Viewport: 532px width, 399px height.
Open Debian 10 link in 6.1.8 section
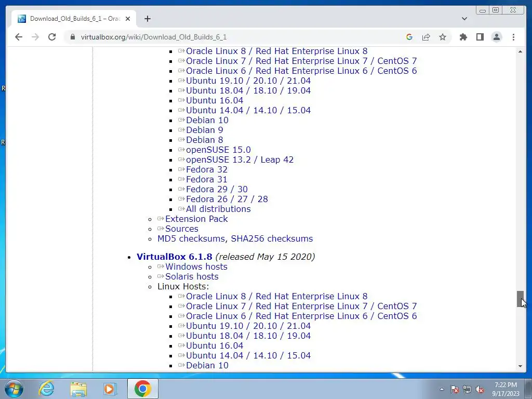coord(207,365)
